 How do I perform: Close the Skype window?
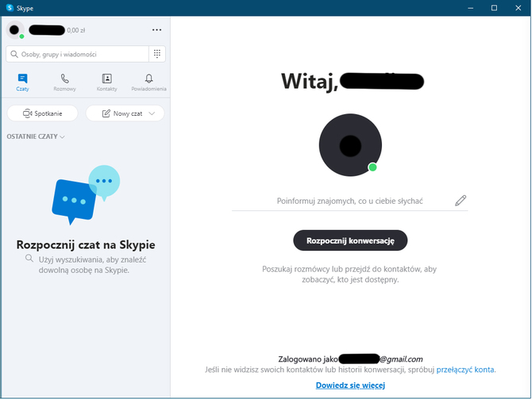click(518, 8)
